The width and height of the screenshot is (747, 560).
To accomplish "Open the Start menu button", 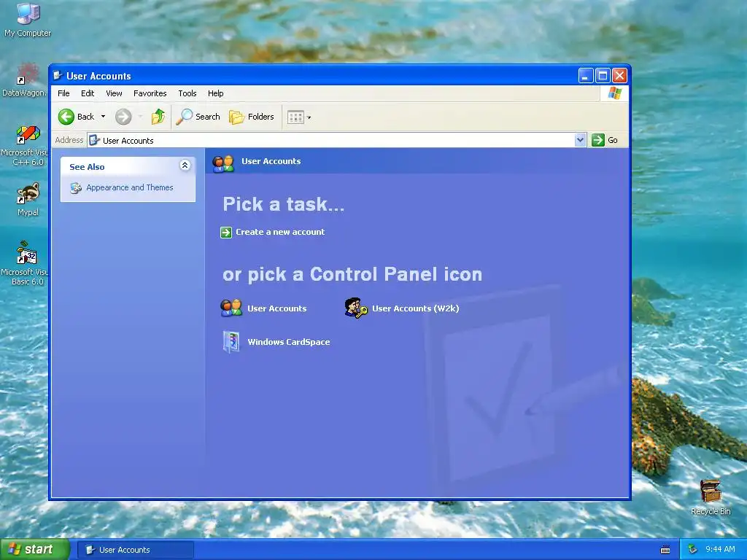I will [34, 550].
